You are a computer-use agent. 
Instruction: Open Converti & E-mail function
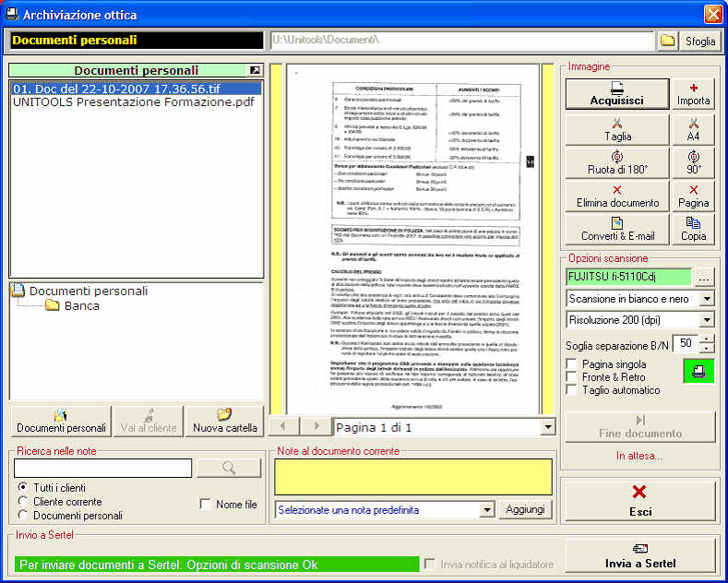[x=616, y=229]
